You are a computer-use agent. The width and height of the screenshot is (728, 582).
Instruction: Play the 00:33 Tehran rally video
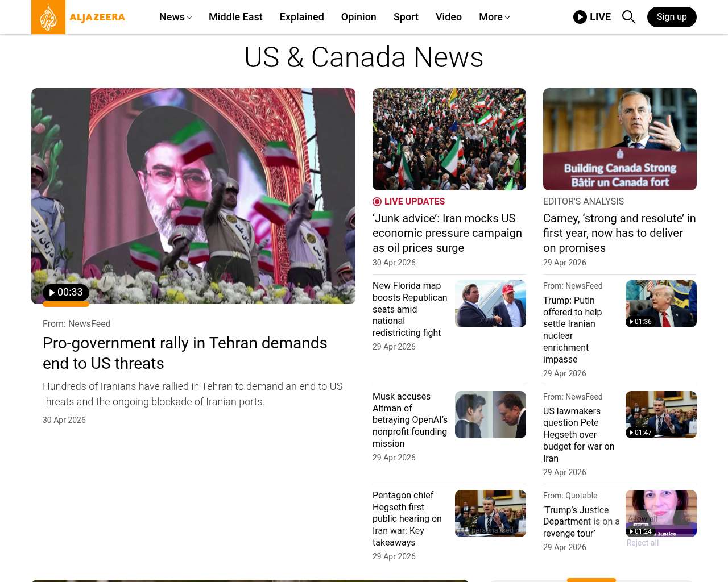pyautogui.click(x=66, y=293)
